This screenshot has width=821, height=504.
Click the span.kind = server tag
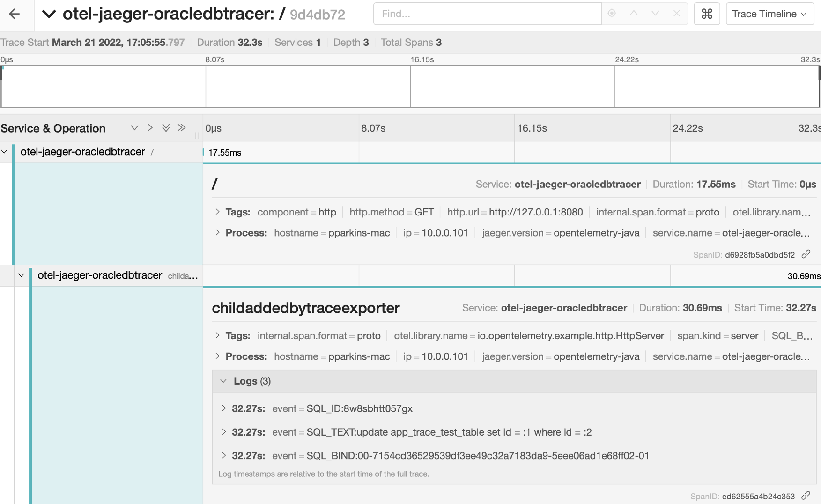pyautogui.click(x=718, y=336)
